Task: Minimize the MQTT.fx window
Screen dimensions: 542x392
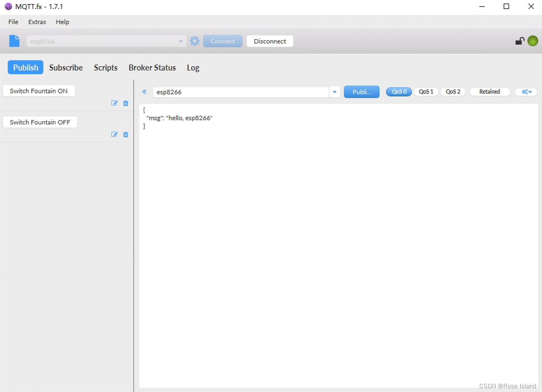Action: [x=482, y=6]
